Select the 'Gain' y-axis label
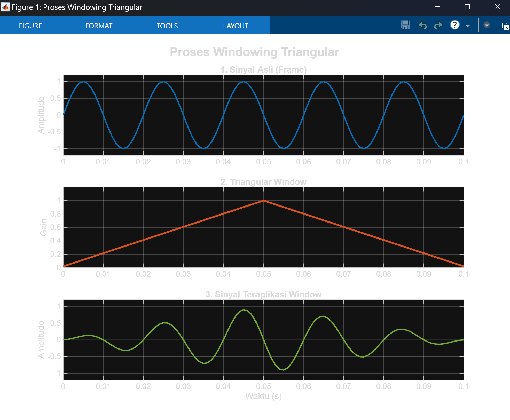The image size is (510, 420). click(x=43, y=227)
